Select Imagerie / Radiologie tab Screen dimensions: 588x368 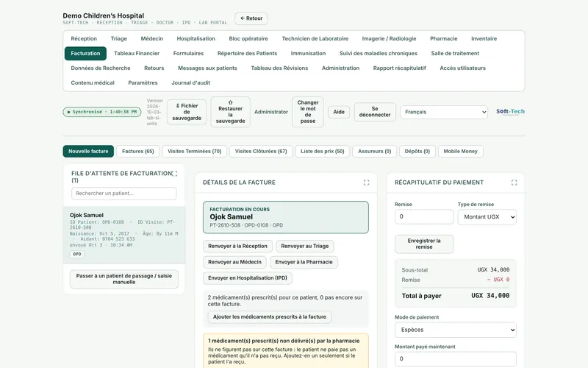click(389, 39)
